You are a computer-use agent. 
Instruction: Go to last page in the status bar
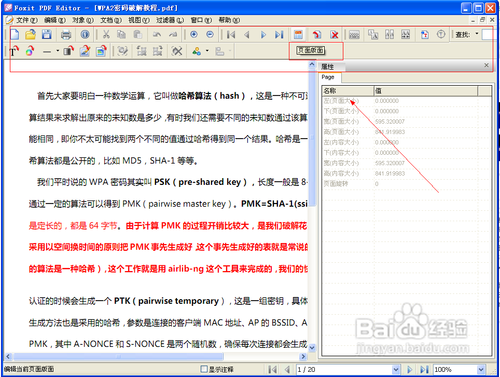point(424,369)
